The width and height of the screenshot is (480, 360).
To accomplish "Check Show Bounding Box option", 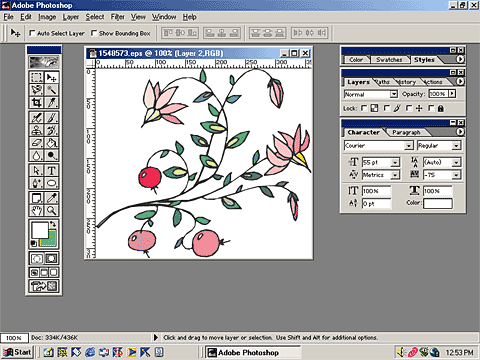I will [94, 33].
